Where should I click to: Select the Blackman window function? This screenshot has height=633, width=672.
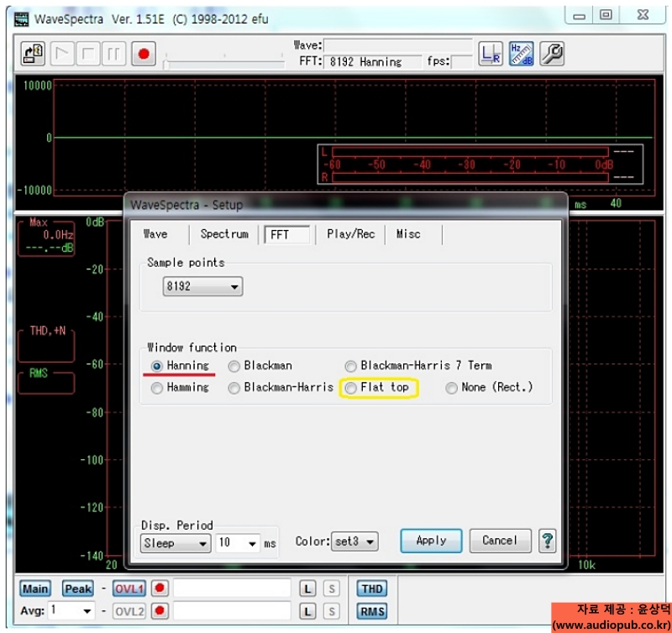260,366
